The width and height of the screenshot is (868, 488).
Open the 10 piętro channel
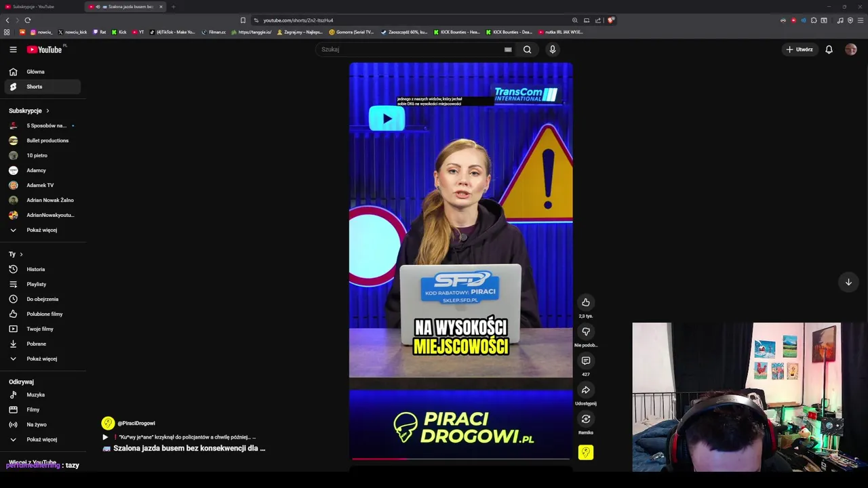(43, 155)
